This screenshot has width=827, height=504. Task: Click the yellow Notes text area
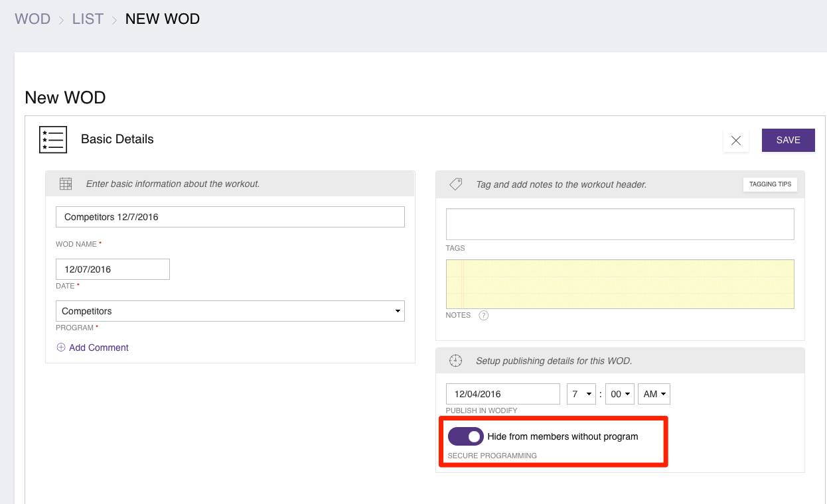620,284
